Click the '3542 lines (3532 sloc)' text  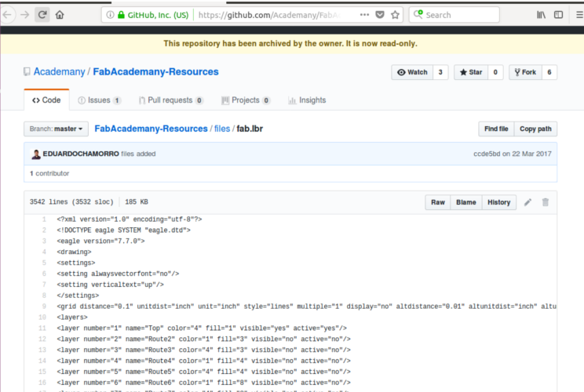[71, 202]
